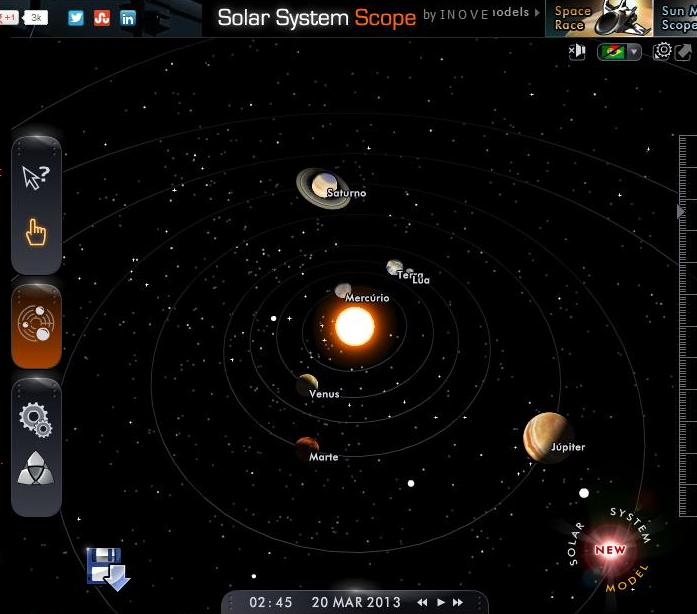Screen dimensions: 697x614
Task: Select planet Saturno
Action: click(324, 187)
